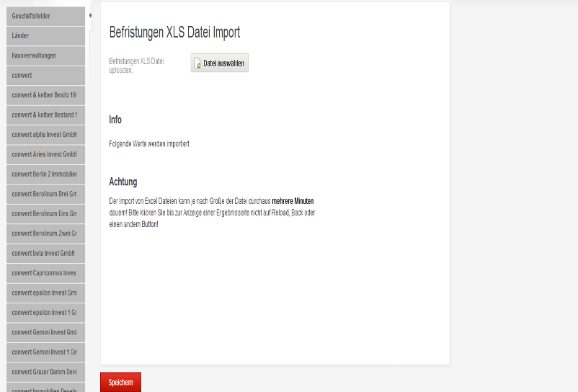Select conwert Grazer Damm entry
The height and width of the screenshot is (392, 578).
pyautogui.click(x=45, y=372)
